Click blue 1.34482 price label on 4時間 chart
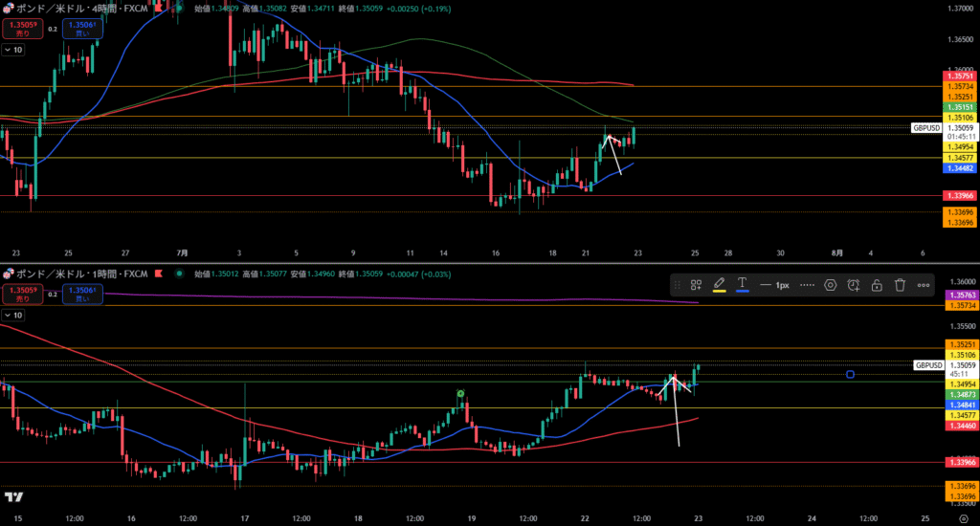Viewport: 980px width, 526px height. click(x=960, y=168)
